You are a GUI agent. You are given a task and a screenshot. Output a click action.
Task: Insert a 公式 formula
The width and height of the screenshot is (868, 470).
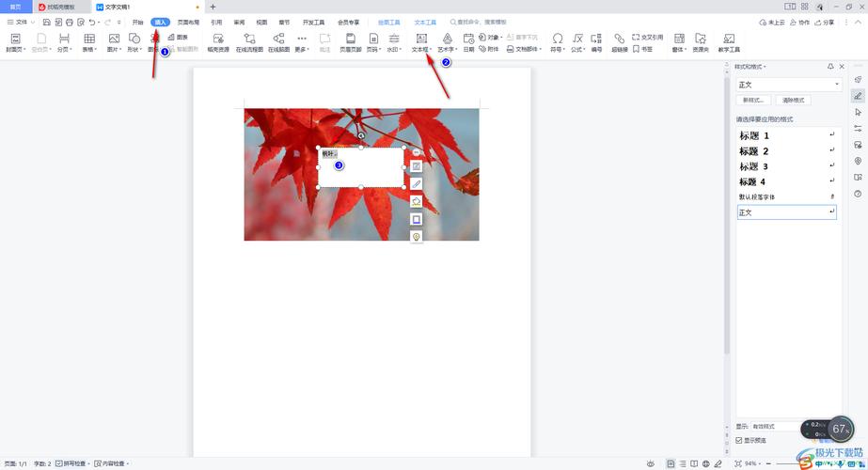pyautogui.click(x=577, y=42)
